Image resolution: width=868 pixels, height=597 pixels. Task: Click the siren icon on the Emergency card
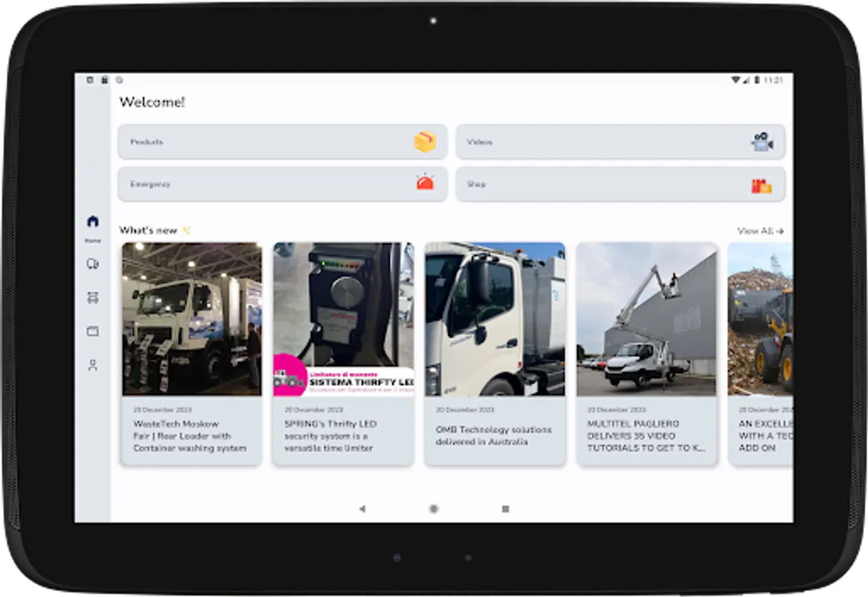point(425,184)
